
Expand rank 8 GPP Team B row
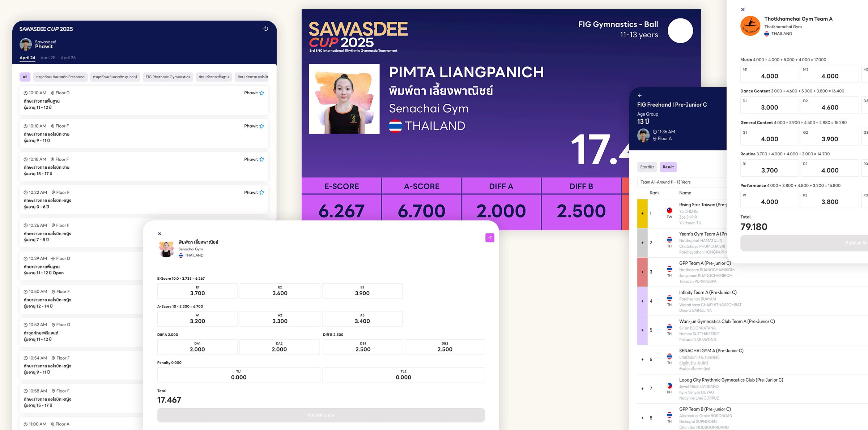coord(643,418)
